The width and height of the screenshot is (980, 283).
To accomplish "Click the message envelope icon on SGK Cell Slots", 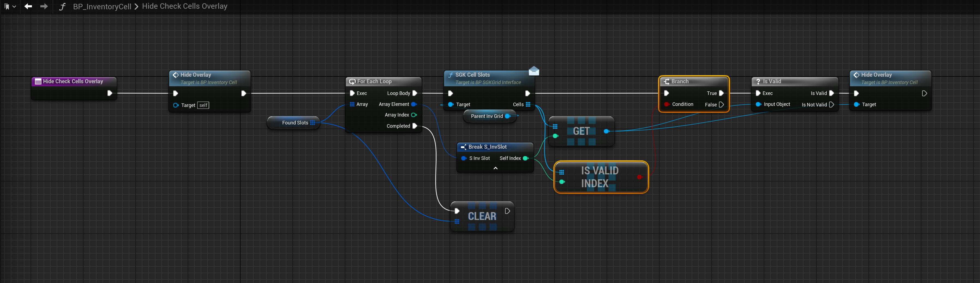I will [x=534, y=71].
